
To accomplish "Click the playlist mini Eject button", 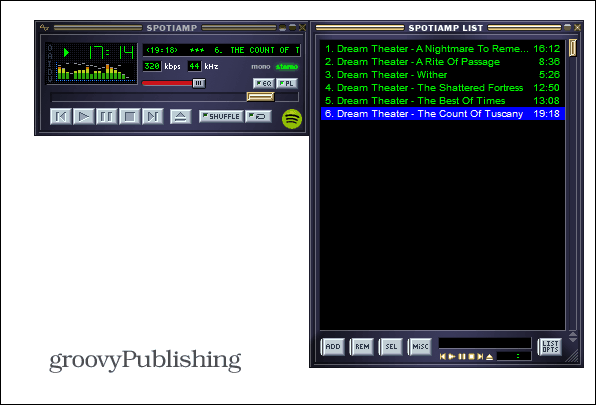I will tap(490, 357).
